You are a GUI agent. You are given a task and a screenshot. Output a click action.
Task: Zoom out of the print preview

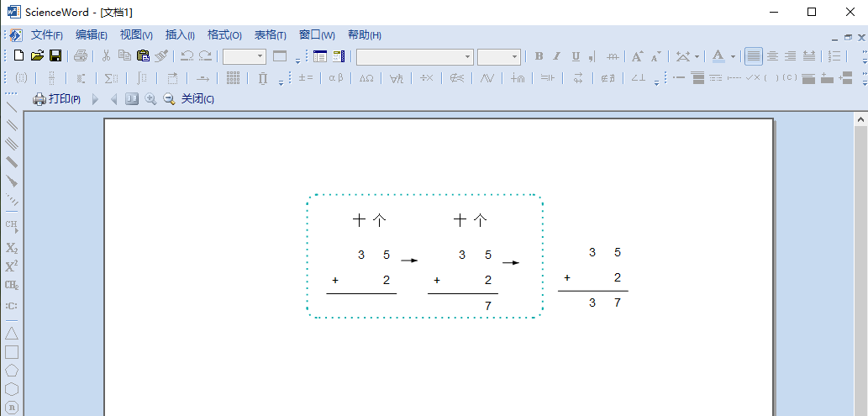(x=169, y=99)
